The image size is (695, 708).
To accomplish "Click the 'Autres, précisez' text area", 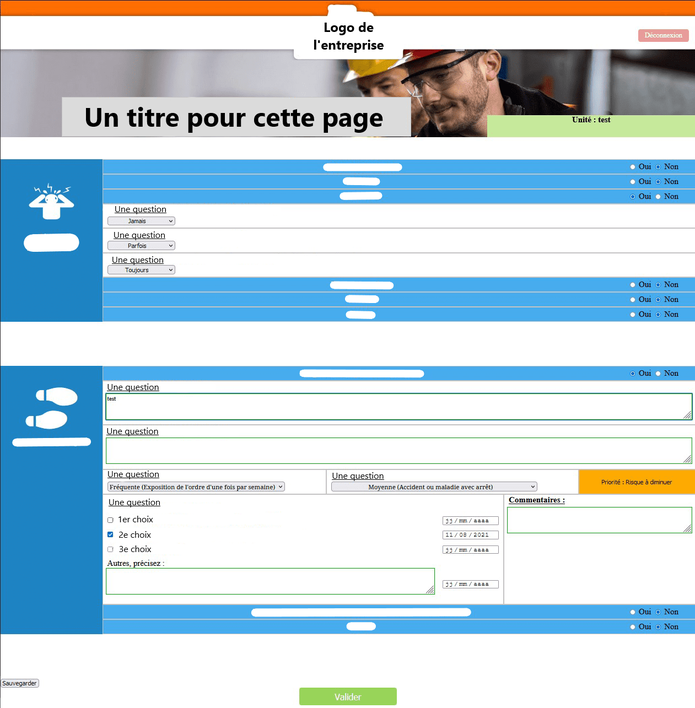I will tap(270, 581).
